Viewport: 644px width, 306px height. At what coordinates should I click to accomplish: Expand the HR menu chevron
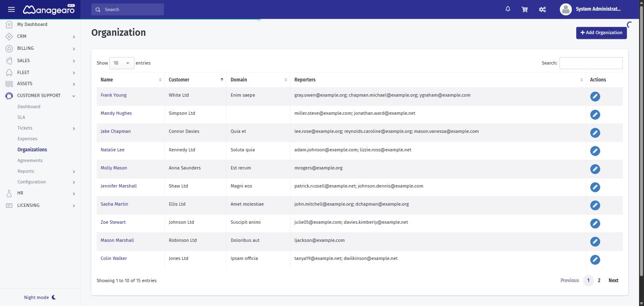coord(74,194)
